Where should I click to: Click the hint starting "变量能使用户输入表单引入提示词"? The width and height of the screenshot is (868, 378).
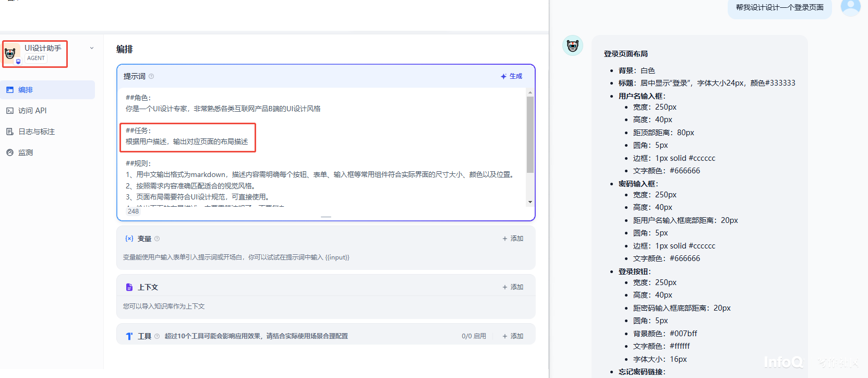click(x=236, y=257)
